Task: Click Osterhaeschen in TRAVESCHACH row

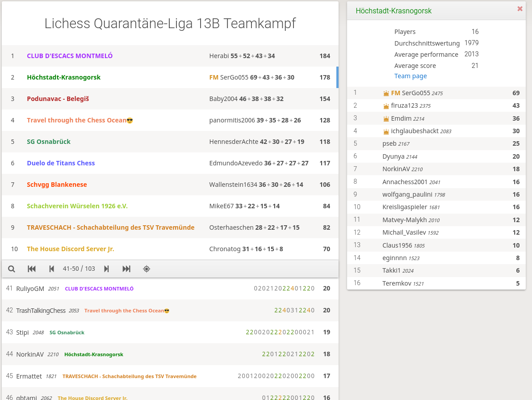Action: (x=231, y=227)
